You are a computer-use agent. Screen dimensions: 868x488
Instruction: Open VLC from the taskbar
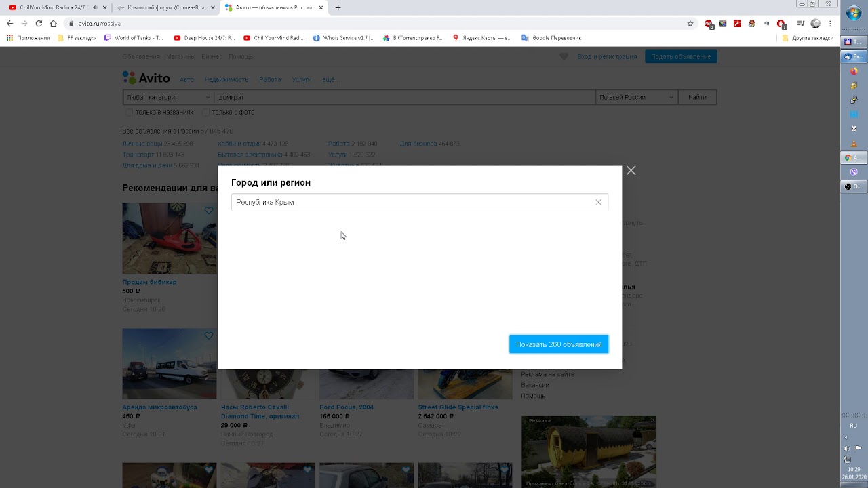pyautogui.click(x=854, y=143)
